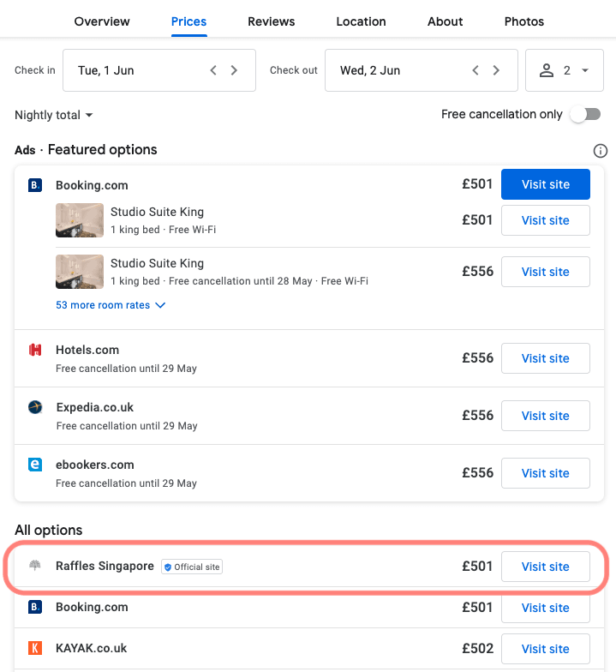The width and height of the screenshot is (616, 672).
Task: Open the Photos tab
Action: 523,21
